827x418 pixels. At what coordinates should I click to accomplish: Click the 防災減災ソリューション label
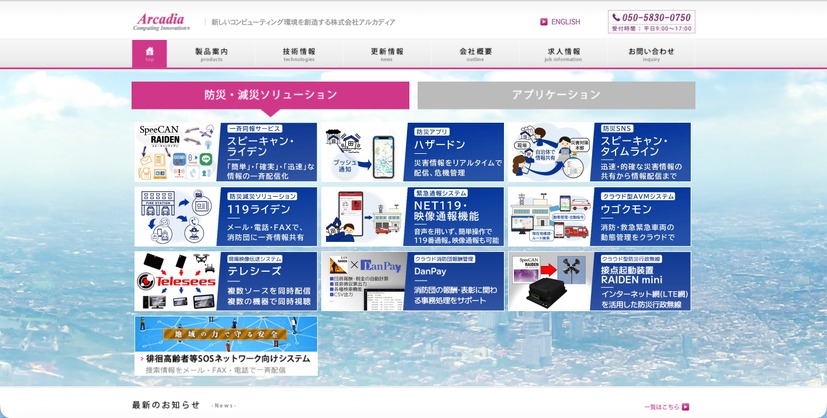click(x=262, y=196)
